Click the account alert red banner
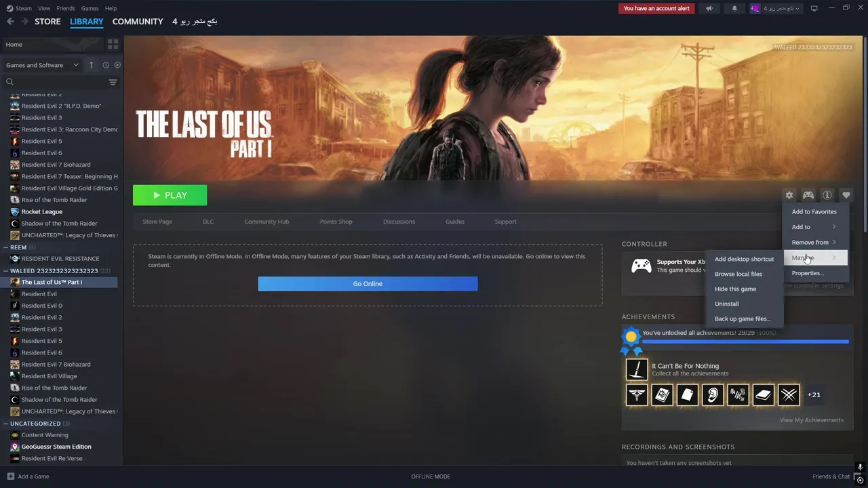 coord(656,9)
